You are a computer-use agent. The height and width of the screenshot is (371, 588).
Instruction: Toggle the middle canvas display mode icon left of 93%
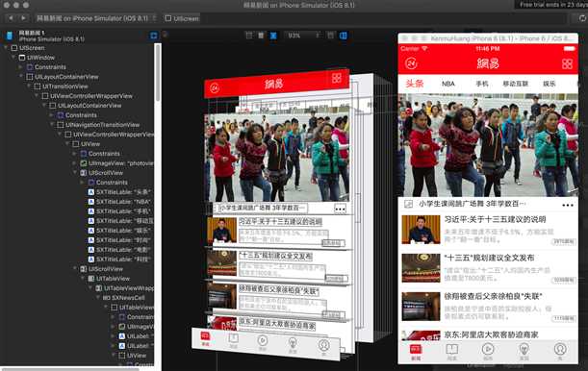point(261,36)
